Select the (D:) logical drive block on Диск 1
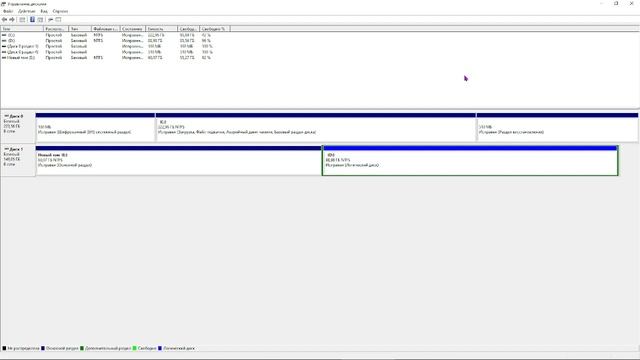This screenshot has height=360, width=640. [470, 160]
